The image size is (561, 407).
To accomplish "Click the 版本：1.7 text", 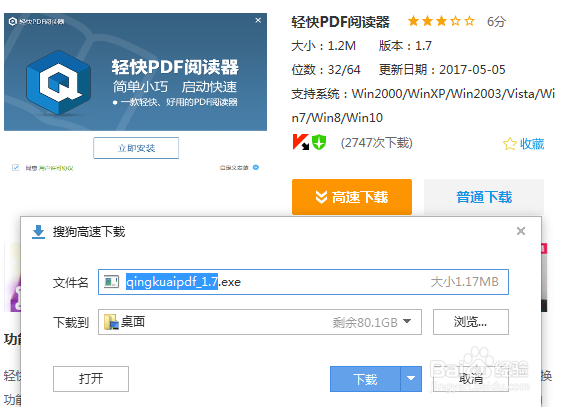I will click(405, 46).
